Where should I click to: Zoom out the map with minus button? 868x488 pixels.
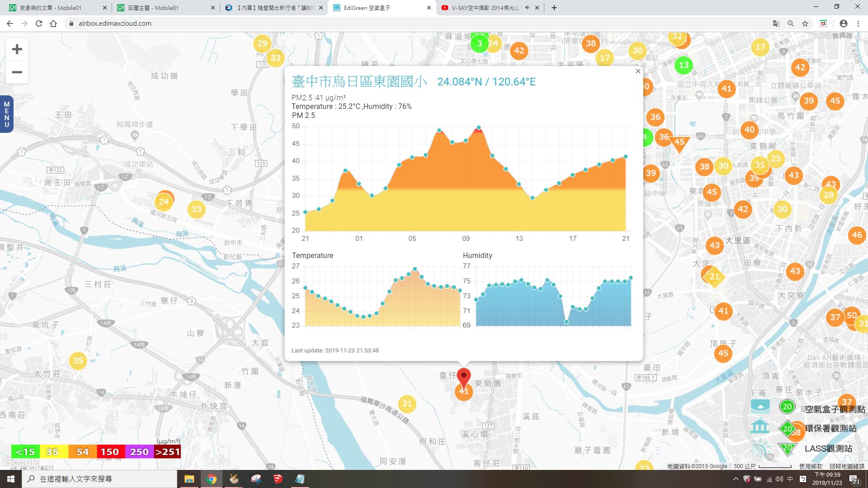tap(17, 72)
